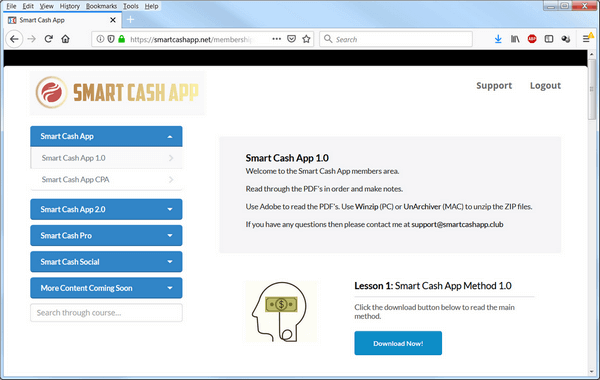Open the File menu
Image resolution: width=600 pixels, height=380 pixels.
(x=11, y=6)
